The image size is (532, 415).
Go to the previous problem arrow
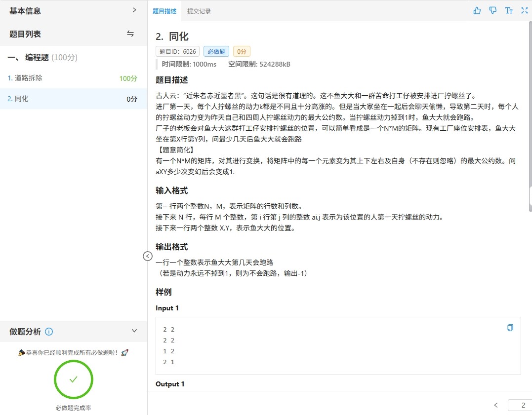[x=496, y=405]
